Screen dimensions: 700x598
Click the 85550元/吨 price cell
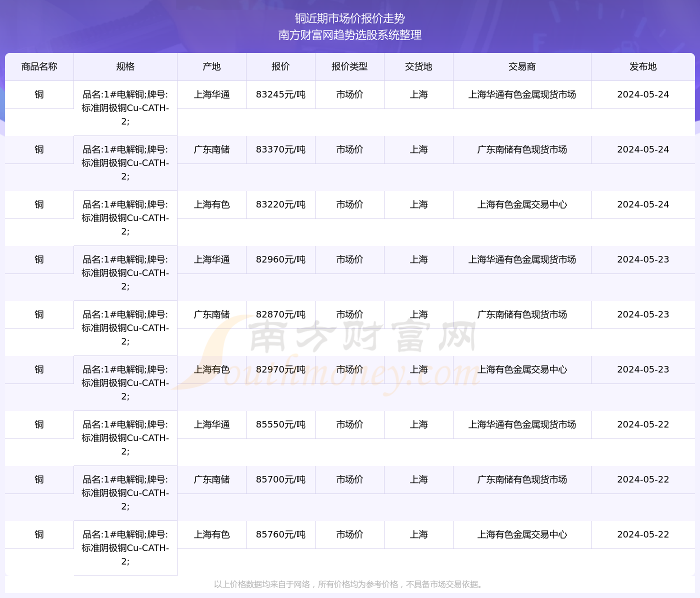280,424
